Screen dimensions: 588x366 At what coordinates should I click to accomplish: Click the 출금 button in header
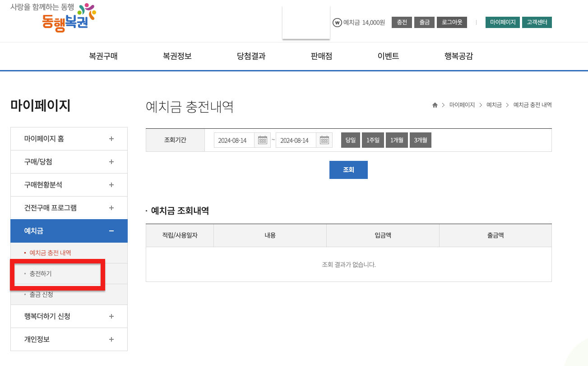[424, 22]
